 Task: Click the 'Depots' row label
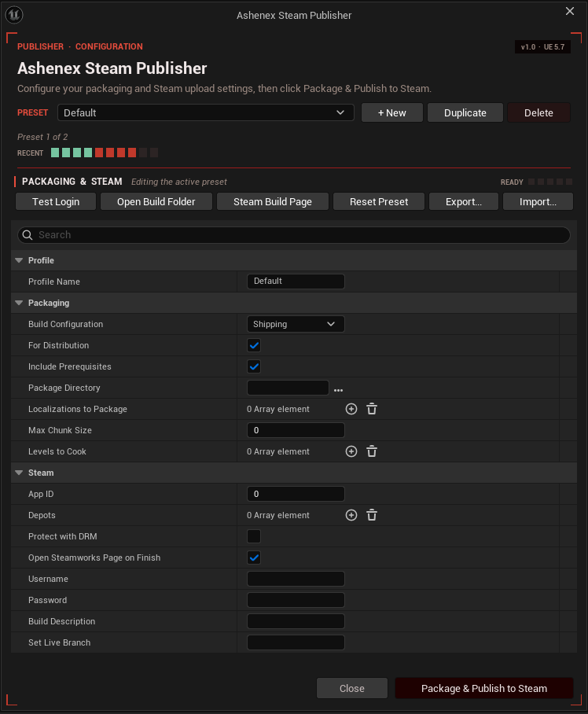[x=42, y=515]
